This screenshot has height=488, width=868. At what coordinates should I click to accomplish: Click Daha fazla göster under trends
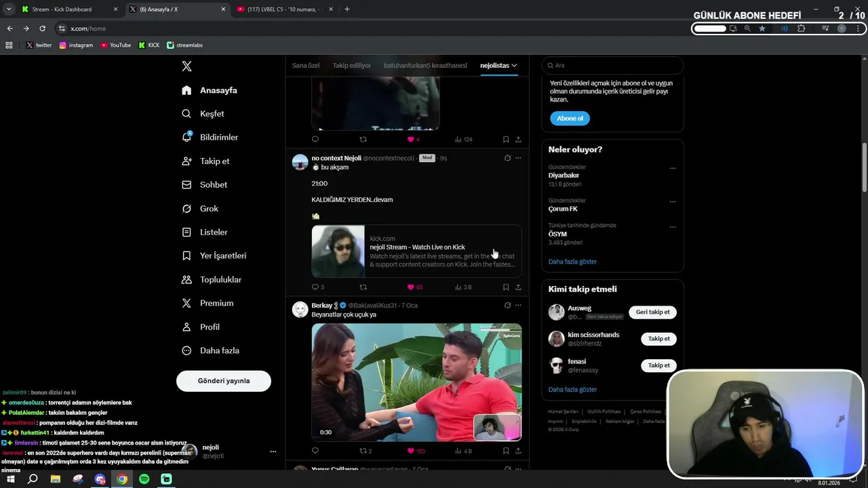click(x=572, y=262)
